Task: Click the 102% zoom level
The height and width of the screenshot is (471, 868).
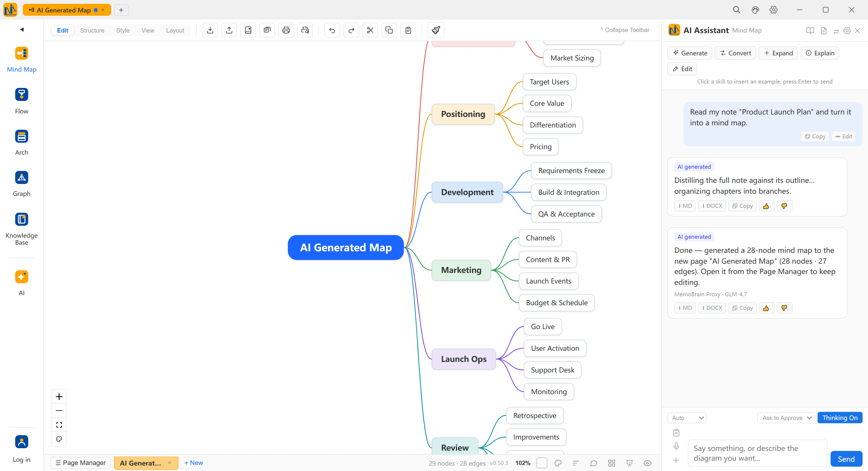Action: click(x=523, y=463)
